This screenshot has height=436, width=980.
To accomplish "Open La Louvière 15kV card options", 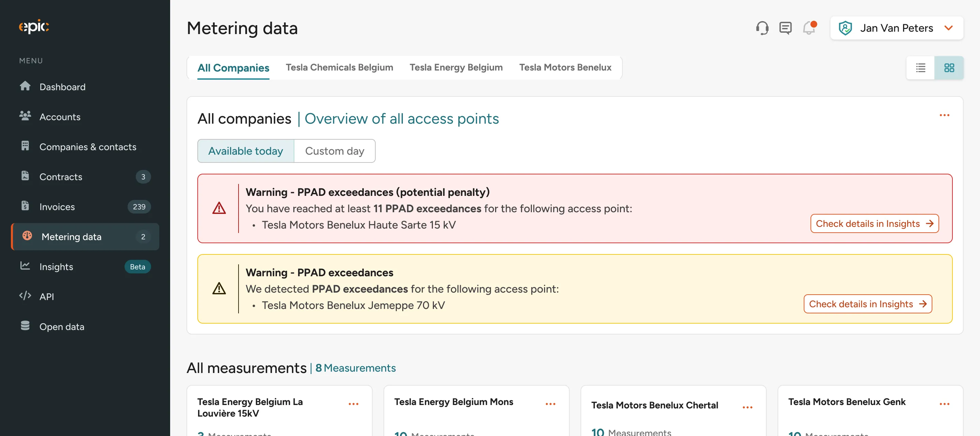I will click(x=354, y=404).
